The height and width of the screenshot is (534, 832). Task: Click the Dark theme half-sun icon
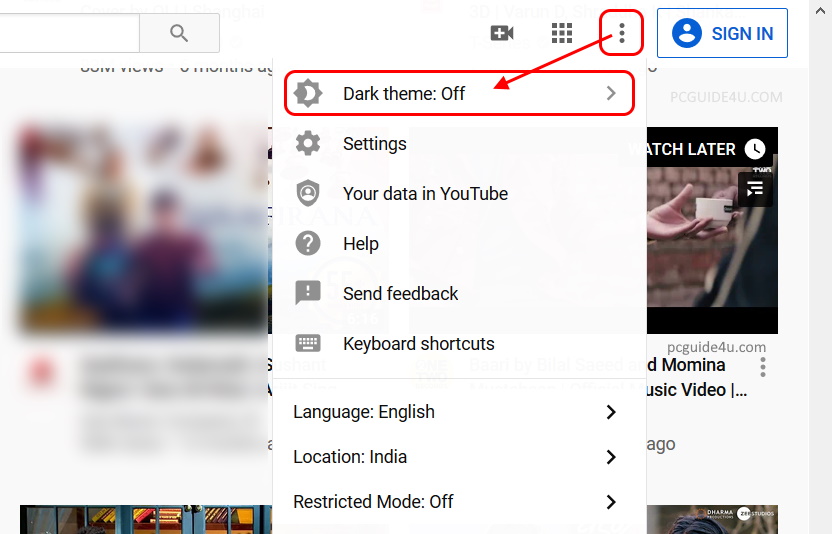click(x=308, y=94)
